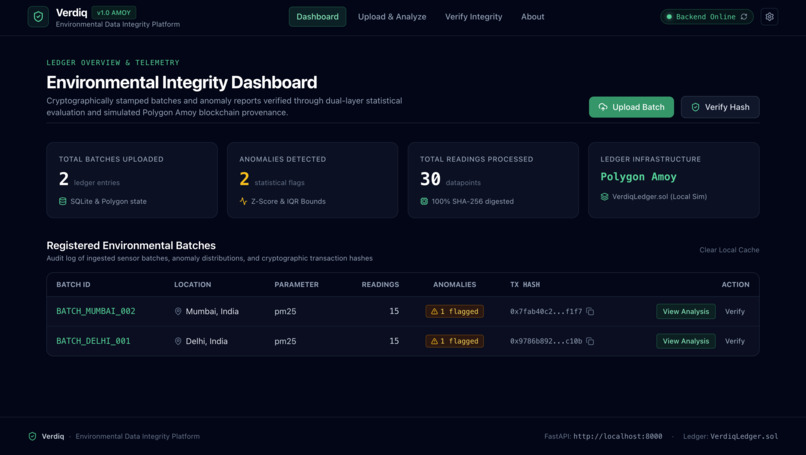View Analysis for BATCH_MUMBAI_002
The width and height of the screenshot is (806, 455).
pos(686,311)
